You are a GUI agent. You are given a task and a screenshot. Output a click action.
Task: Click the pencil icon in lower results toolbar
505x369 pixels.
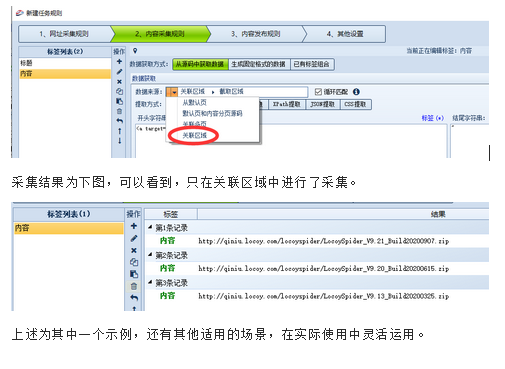(134, 238)
